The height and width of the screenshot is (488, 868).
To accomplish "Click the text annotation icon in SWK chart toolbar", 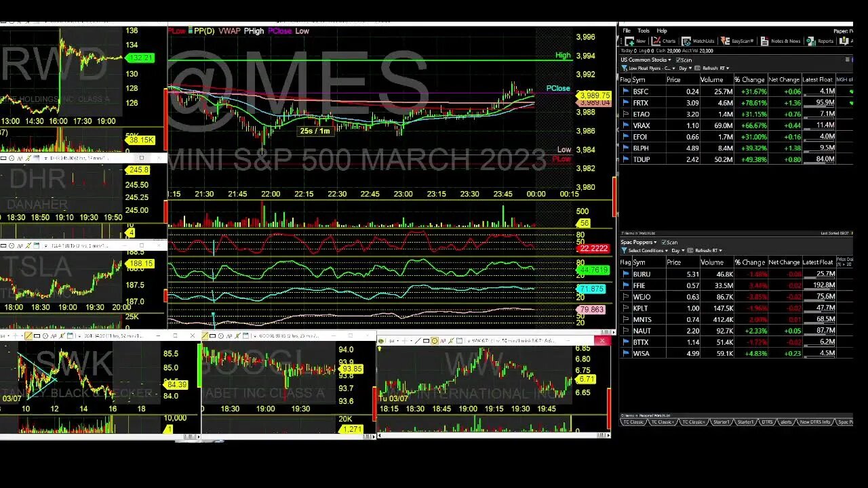I will coord(54,336).
